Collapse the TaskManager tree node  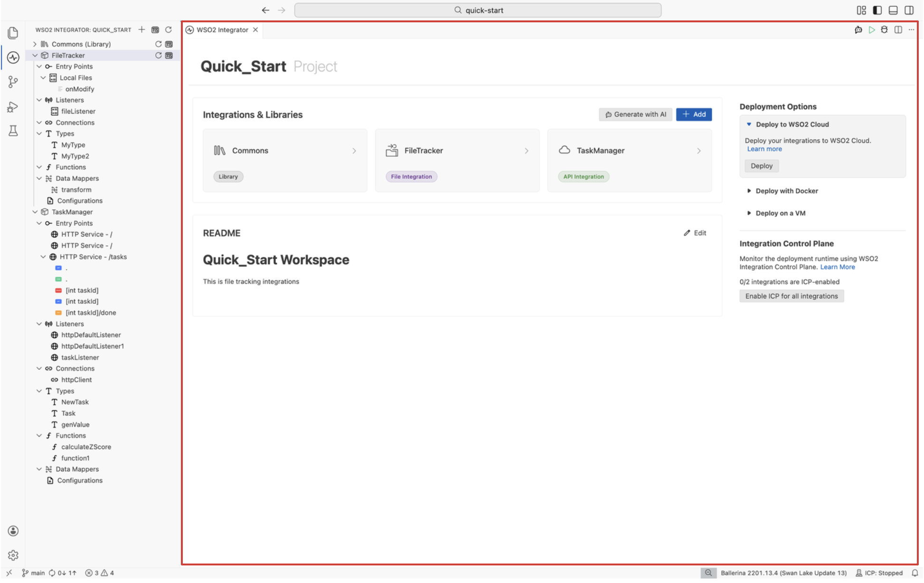(x=35, y=212)
